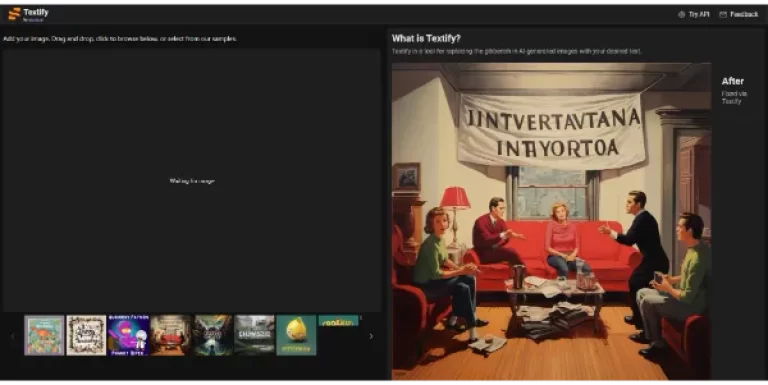Click the Textify logo icon
This screenshot has height=385, width=768.
14,14
